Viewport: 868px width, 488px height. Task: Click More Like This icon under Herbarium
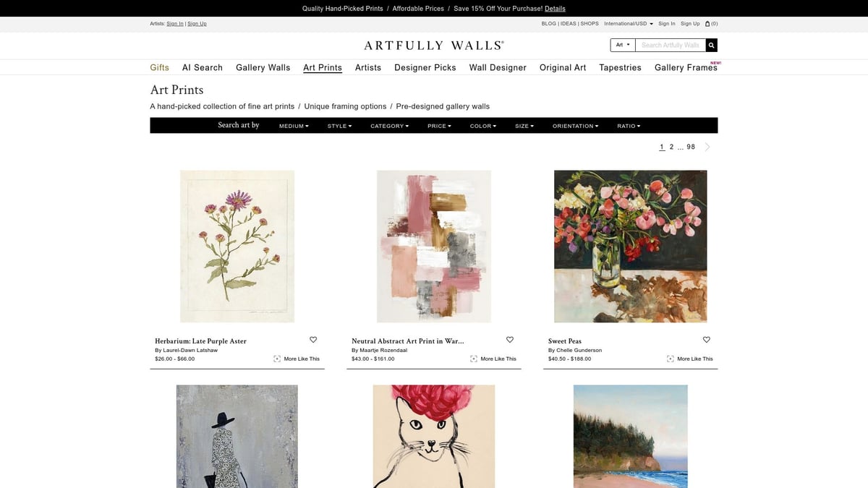277,359
